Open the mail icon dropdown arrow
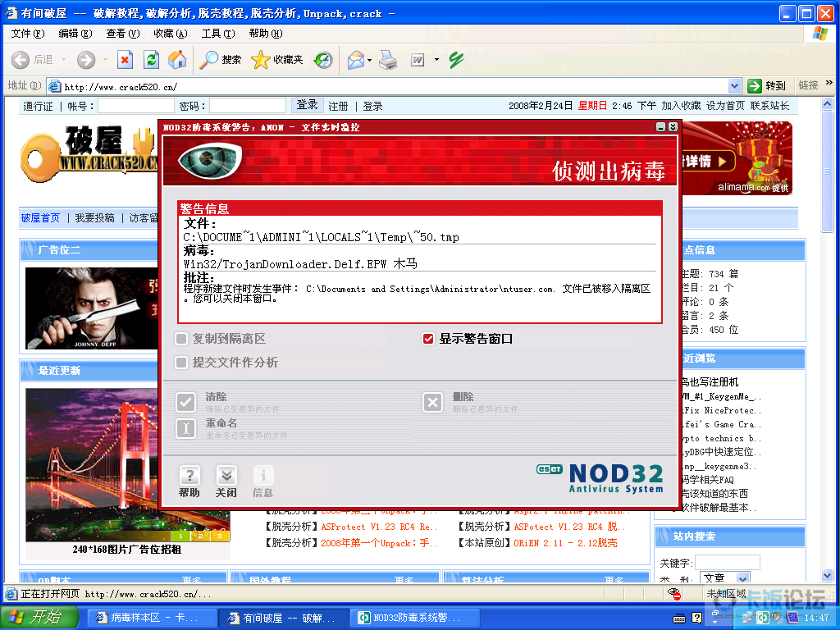This screenshot has height=630, width=840. pos(369,60)
